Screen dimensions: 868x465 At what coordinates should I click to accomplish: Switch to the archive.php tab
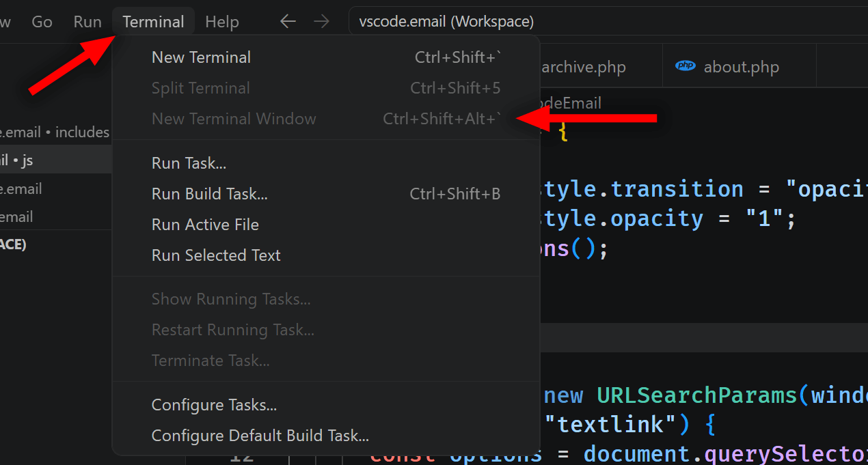pos(584,66)
